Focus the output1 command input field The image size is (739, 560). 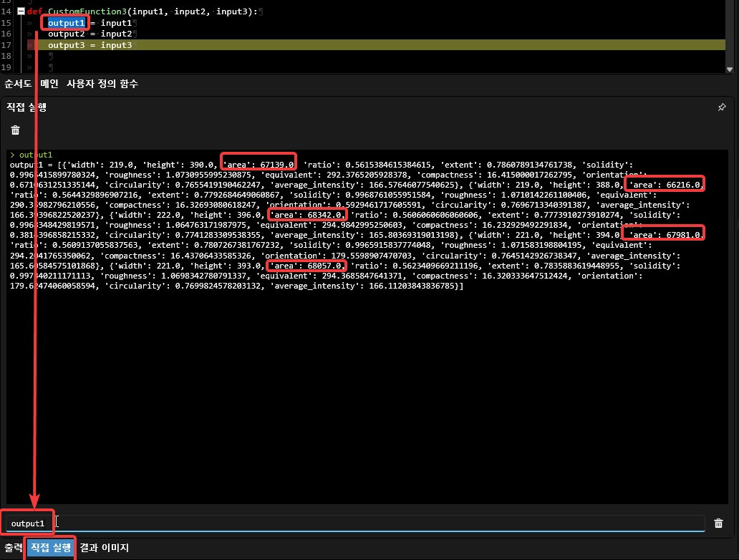tap(358, 523)
